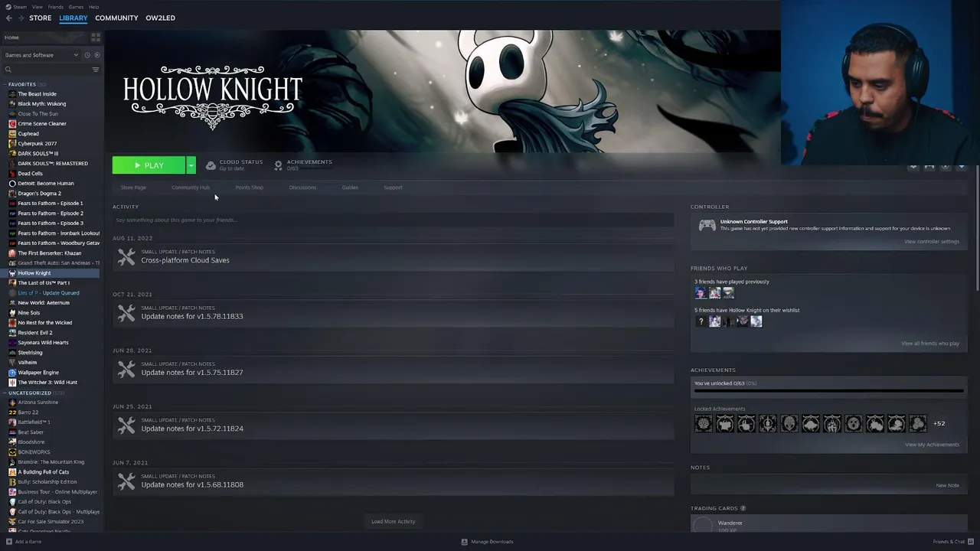
Task: Click the Add a Game plus icon
Action: coord(9,542)
